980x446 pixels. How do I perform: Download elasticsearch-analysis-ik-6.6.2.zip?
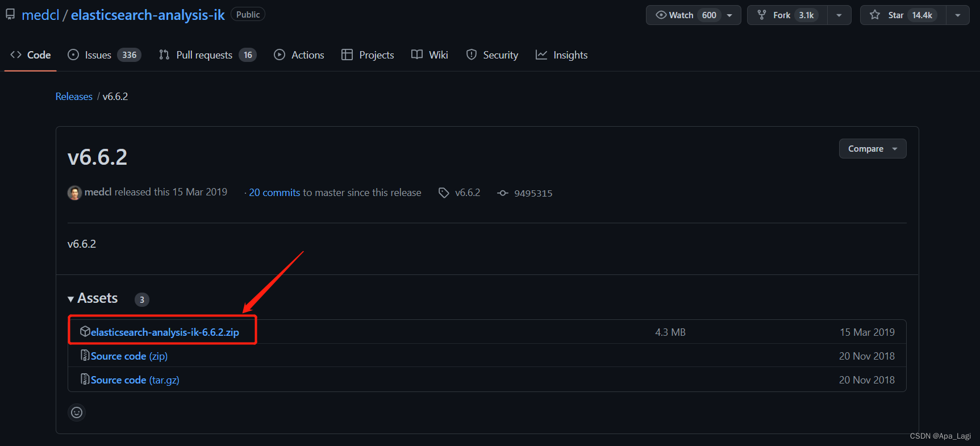coord(165,332)
